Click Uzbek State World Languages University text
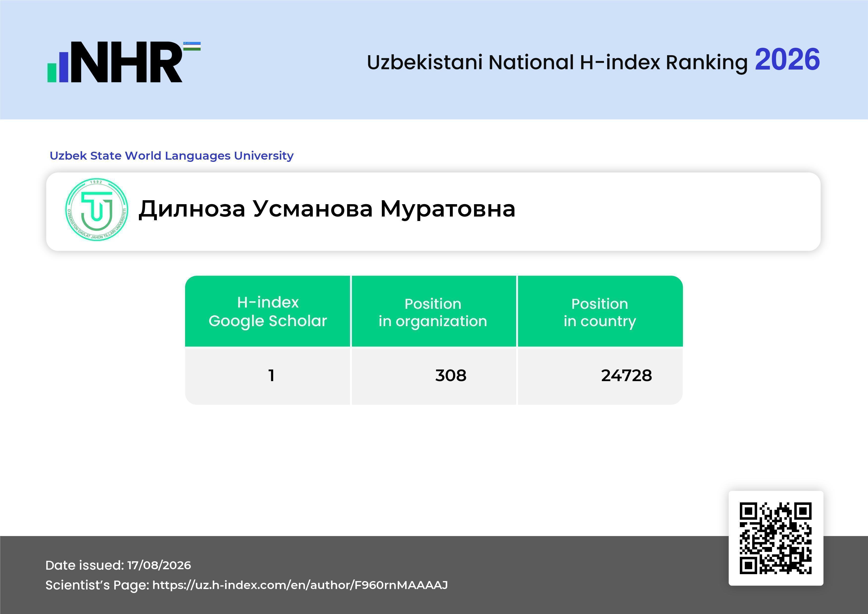 point(172,156)
